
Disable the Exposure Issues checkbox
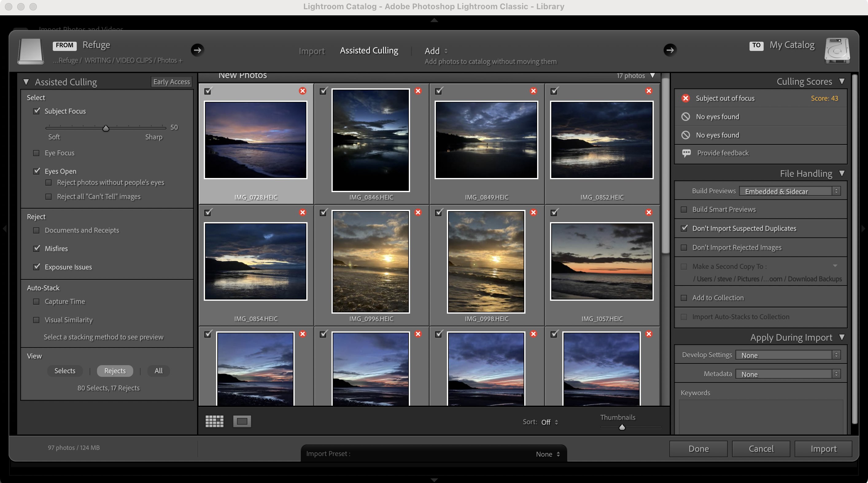pos(37,267)
